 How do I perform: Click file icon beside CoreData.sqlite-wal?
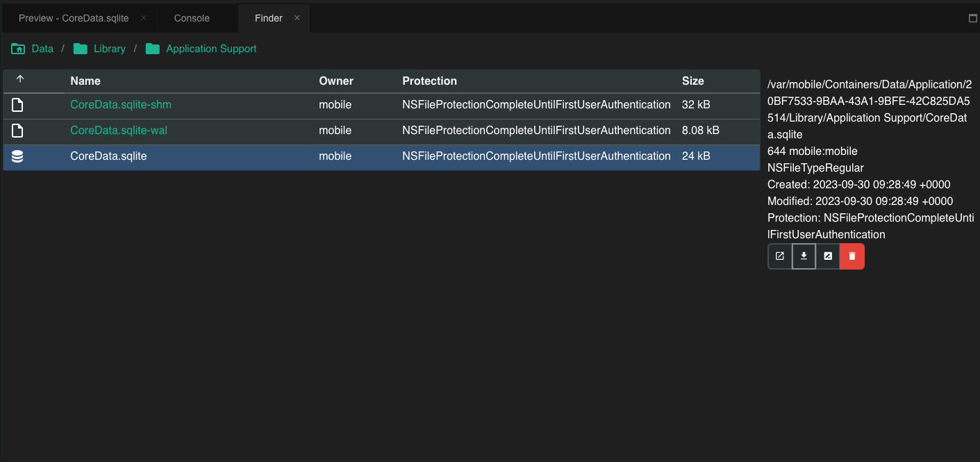(18, 131)
